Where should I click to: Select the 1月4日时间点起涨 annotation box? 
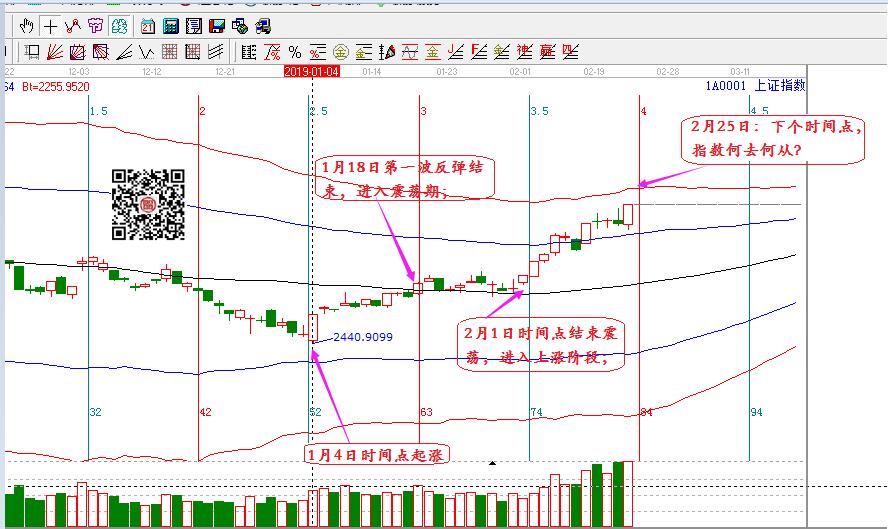[376, 455]
